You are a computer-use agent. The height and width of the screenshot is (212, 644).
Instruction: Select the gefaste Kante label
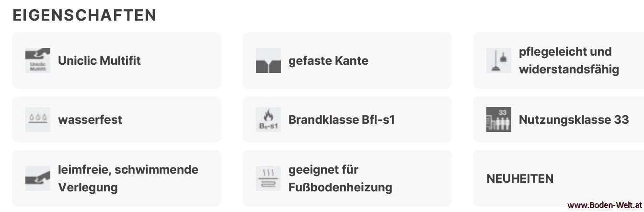pos(328,61)
